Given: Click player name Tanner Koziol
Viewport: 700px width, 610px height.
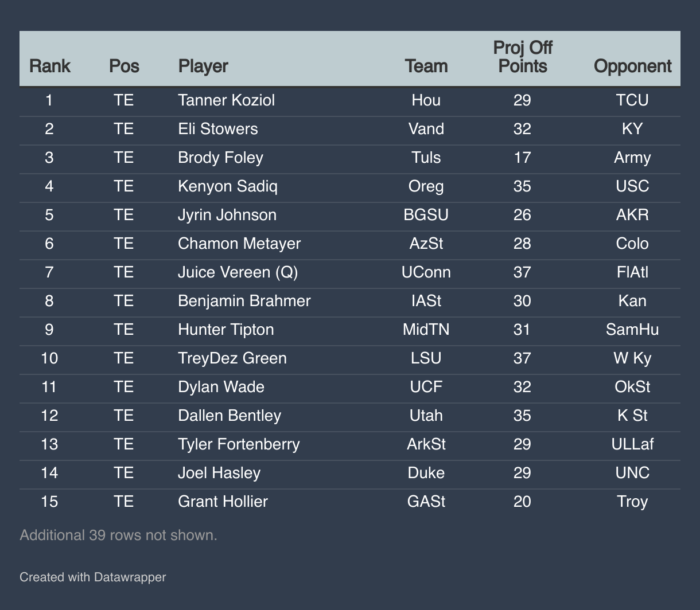Looking at the screenshot, I should click(227, 100).
